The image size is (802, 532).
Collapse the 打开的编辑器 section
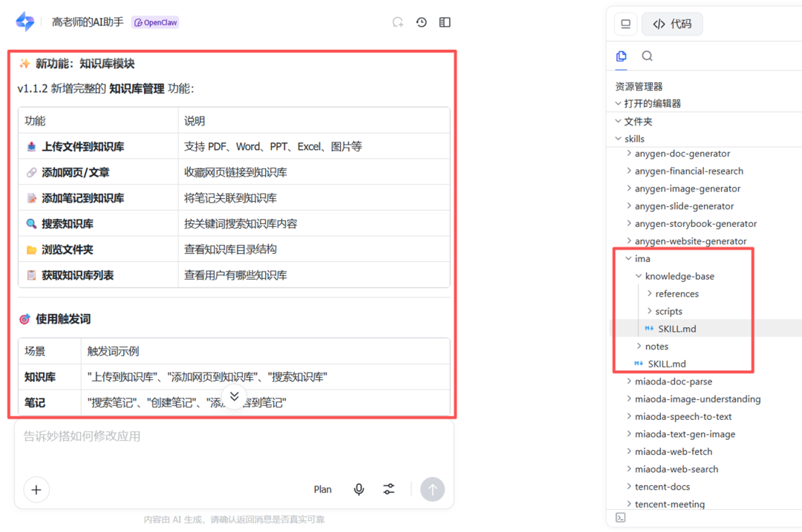coord(652,103)
